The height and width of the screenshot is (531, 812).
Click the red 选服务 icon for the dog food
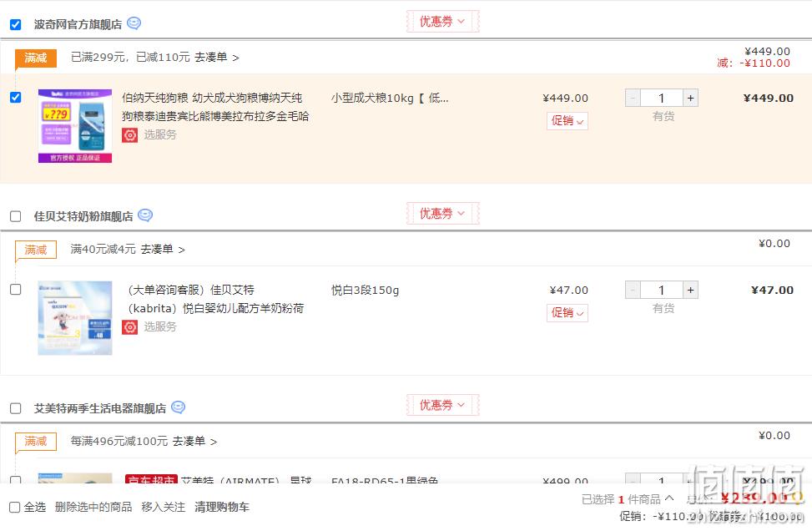[x=129, y=134]
